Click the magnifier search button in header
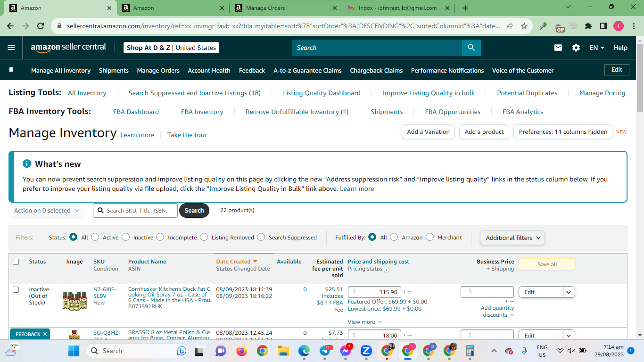Viewport: 644px width, 362px height. (471, 48)
